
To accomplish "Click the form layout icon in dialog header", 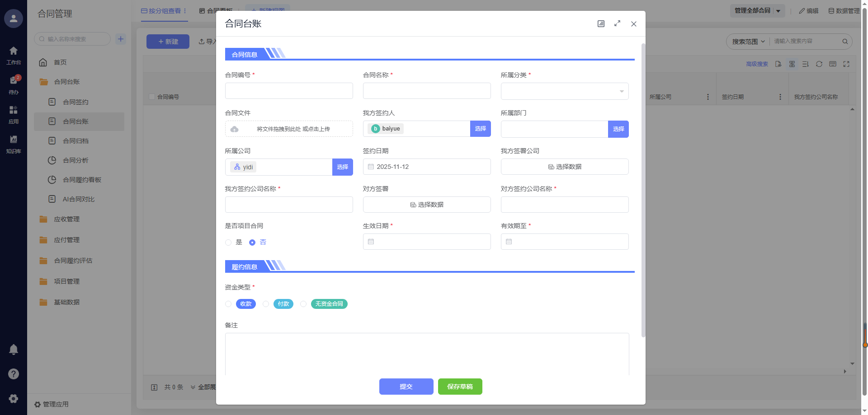I will pos(601,23).
